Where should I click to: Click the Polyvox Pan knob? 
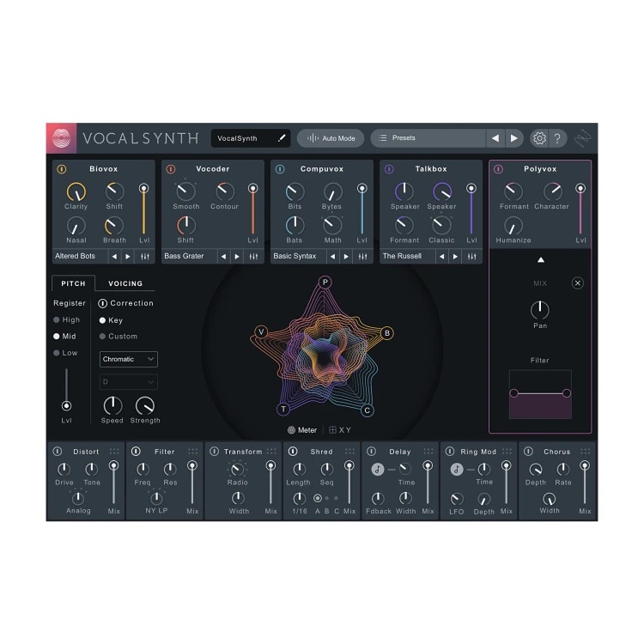point(540,311)
